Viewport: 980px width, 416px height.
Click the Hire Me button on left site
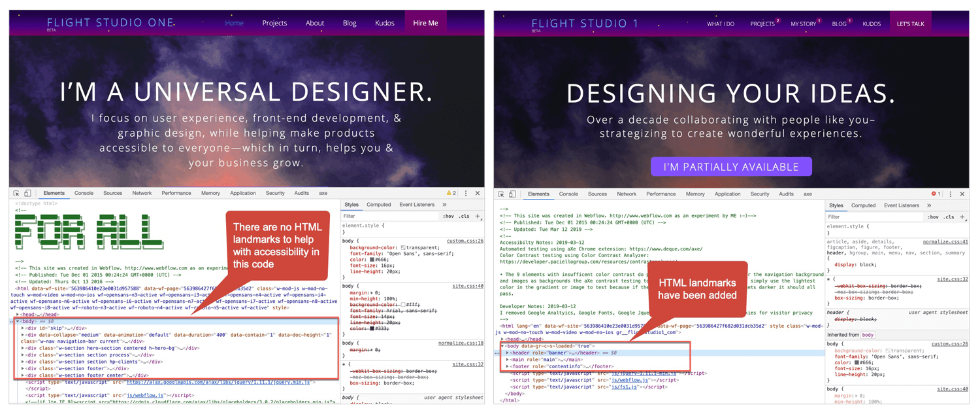click(x=425, y=23)
